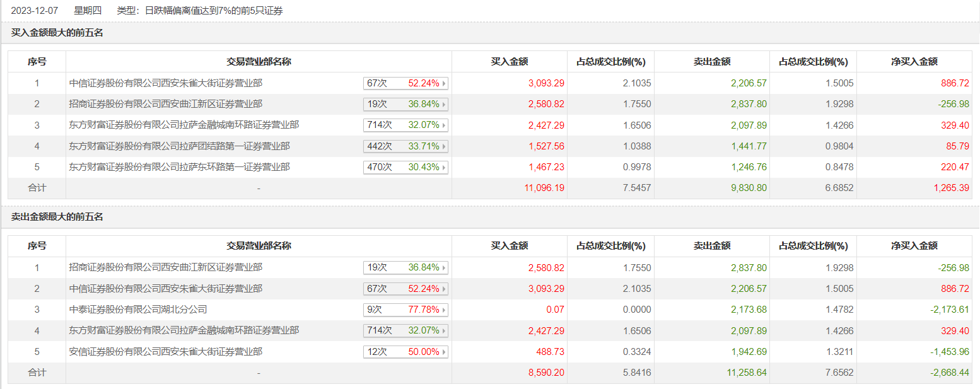Open the 中泰证券股份有限公司湖北分公司 link

click(138, 310)
